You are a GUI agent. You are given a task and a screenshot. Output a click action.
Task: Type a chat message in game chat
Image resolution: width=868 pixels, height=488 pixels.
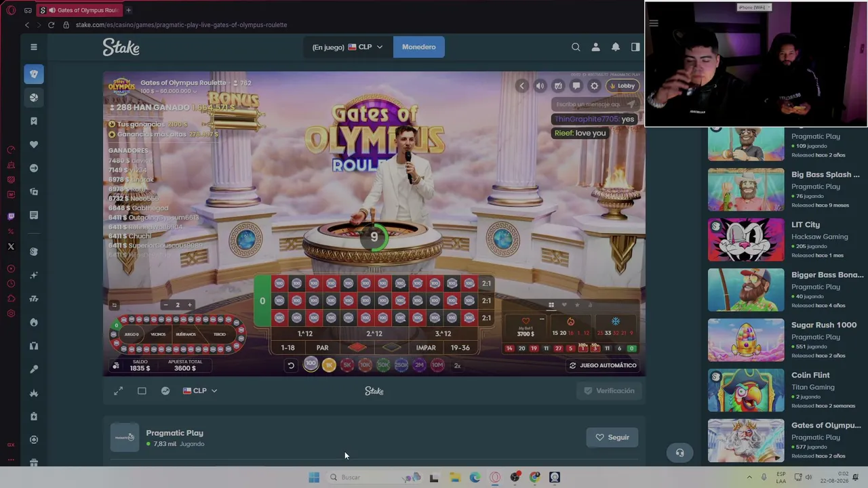click(587, 104)
